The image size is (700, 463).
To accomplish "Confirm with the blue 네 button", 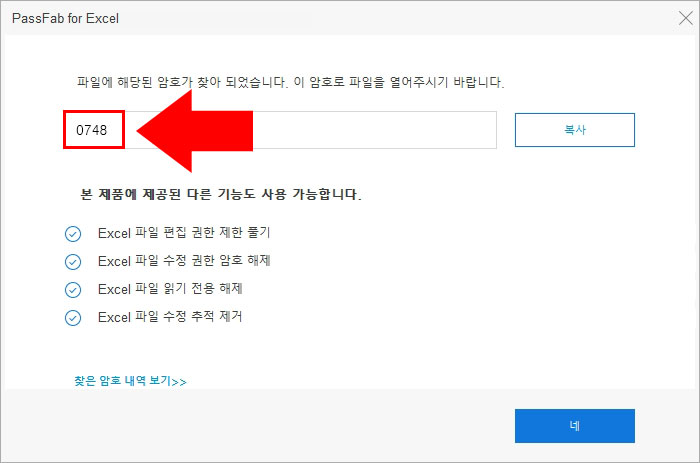I will tap(575, 426).
